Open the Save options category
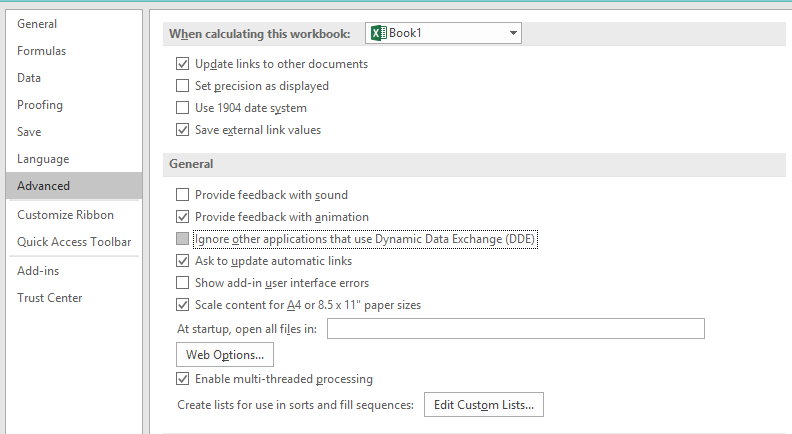The image size is (792, 434). click(x=74, y=132)
